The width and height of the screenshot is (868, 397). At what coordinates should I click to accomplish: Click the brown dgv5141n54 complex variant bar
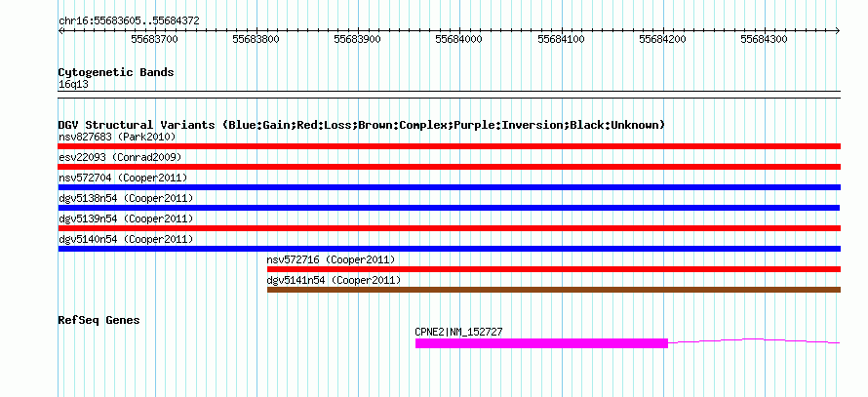(554, 290)
